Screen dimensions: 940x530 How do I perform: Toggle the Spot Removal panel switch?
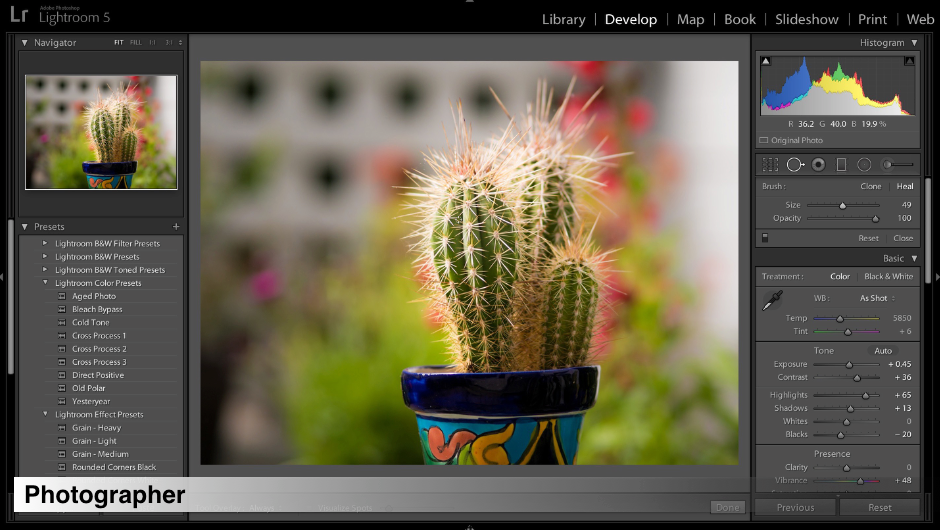[x=765, y=238]
